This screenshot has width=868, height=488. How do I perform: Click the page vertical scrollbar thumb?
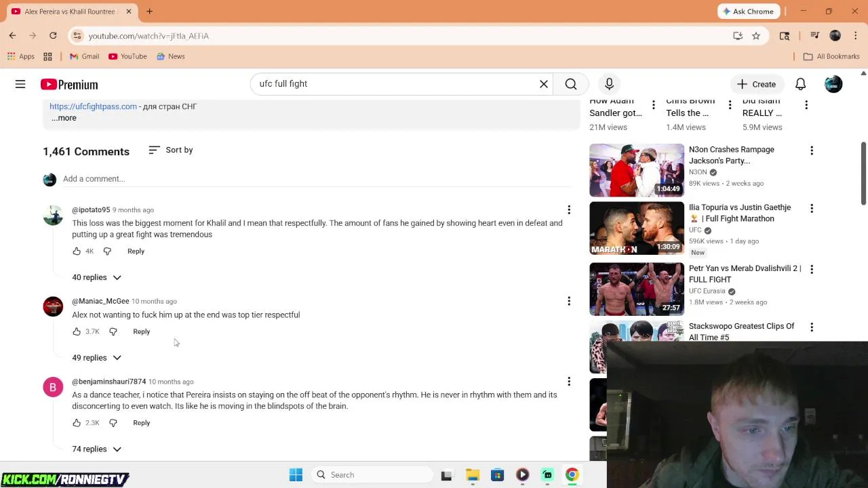[863, 173]
